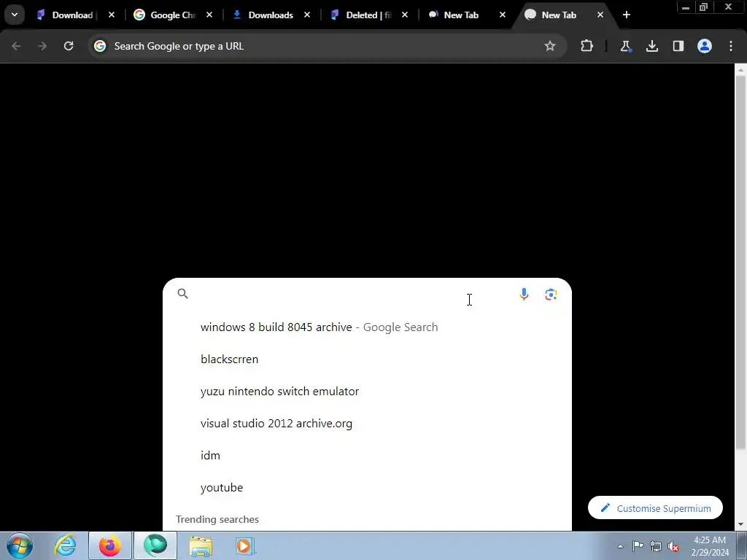This screenshot has height=560, width=747.
Task: Open the taskbar clock and date
Action: (x=710, y=546)
